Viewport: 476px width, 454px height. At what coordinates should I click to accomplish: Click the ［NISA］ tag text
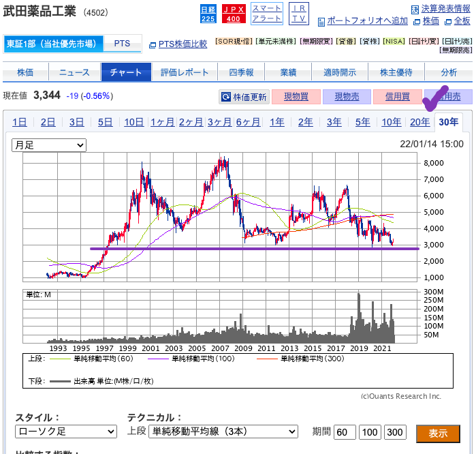[394, 41]
